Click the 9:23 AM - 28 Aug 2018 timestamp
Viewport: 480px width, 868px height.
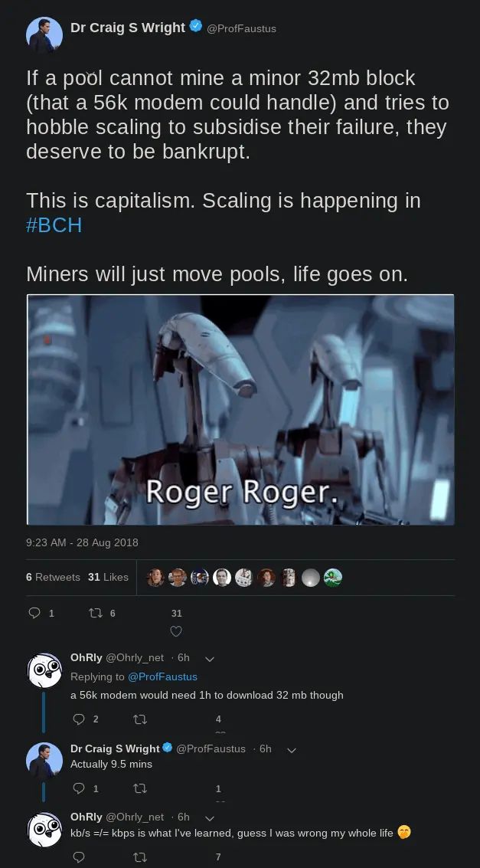[82, 542]
